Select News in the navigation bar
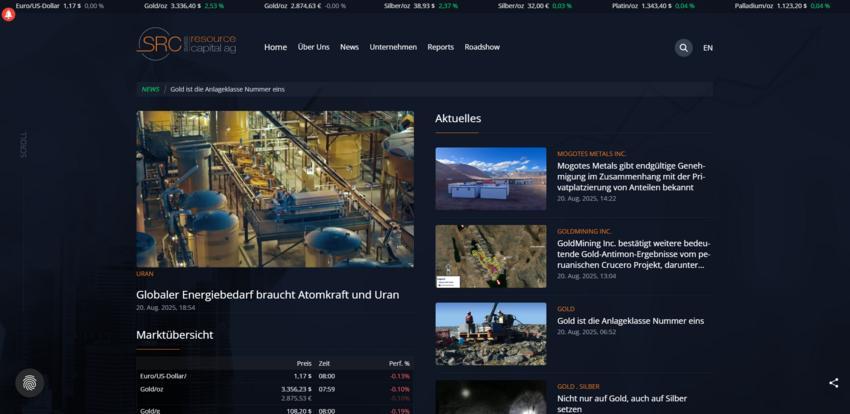 coord(349,47)
